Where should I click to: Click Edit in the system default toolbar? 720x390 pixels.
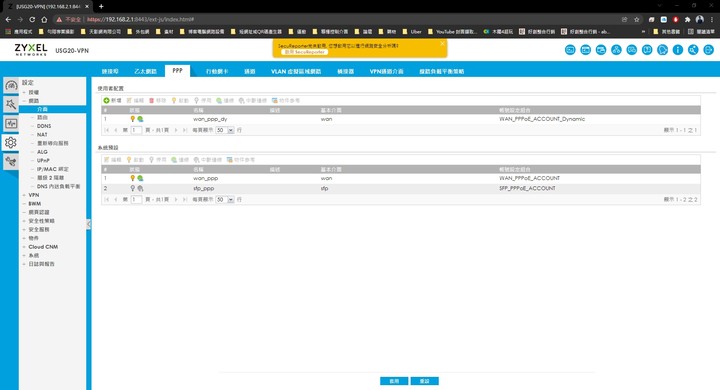tap(112, 160)
